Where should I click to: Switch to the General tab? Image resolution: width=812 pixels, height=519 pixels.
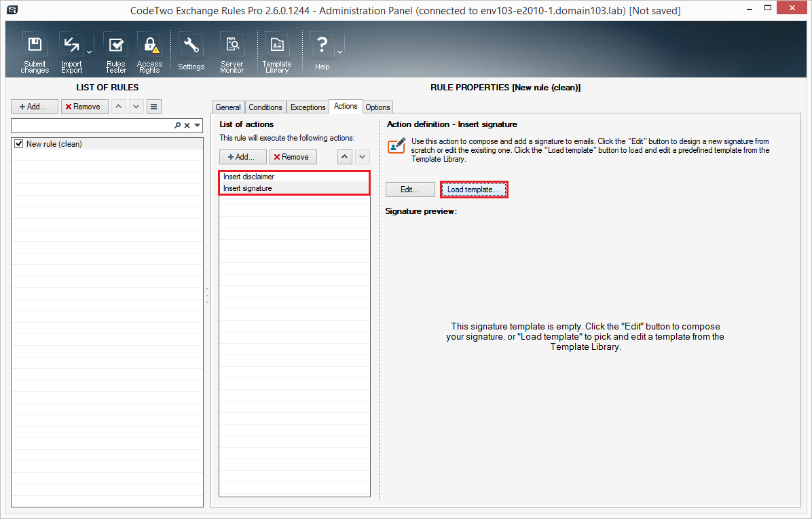228,107
